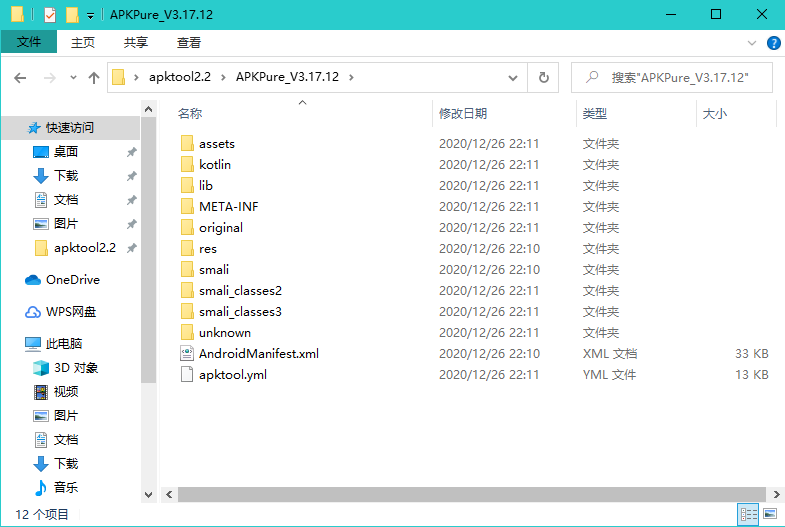
Task: Click the Forward navigation arrow
Action: (50, 78)
